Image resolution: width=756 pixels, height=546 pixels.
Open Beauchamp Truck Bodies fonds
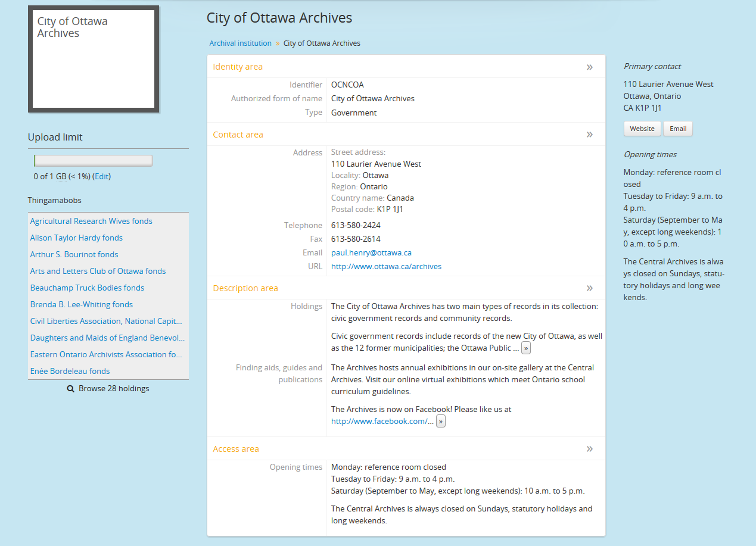tap(87, 288)
